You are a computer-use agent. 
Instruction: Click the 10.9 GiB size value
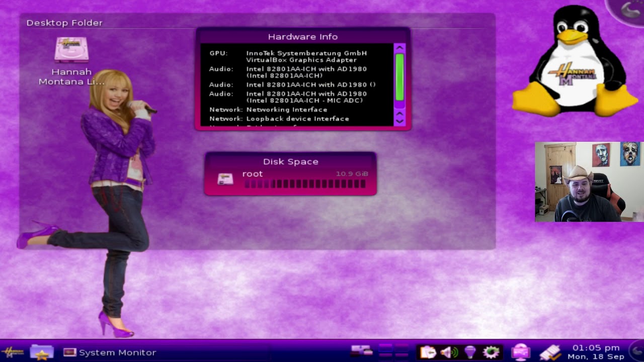tap(352, 173)
